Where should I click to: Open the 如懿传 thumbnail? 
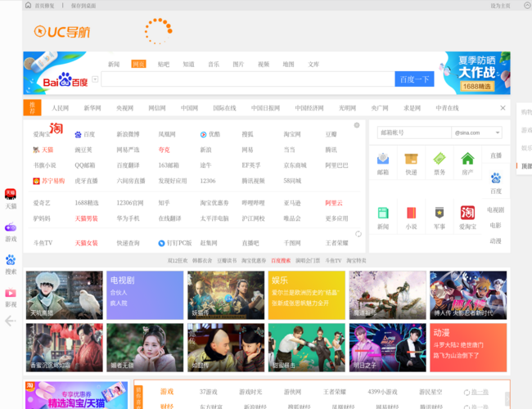click(226, 348)
